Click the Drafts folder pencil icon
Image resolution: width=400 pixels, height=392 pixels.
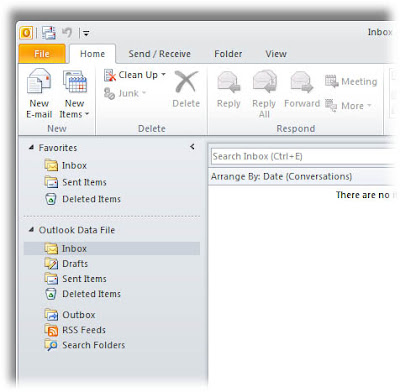51,264
